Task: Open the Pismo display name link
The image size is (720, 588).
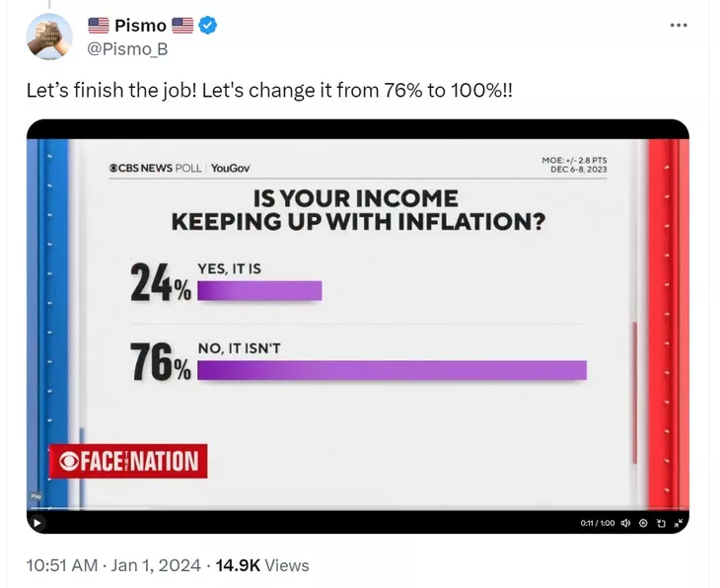Action: pos(140,26)
